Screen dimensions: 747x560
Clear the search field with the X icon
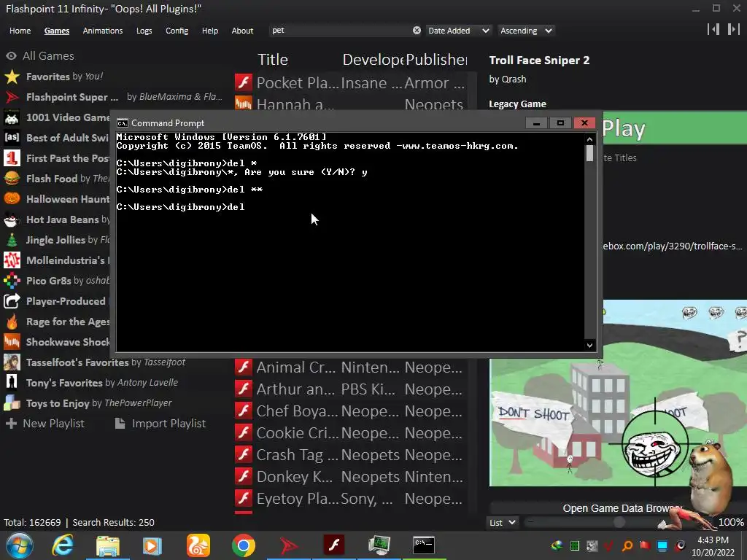pos(417,31)
